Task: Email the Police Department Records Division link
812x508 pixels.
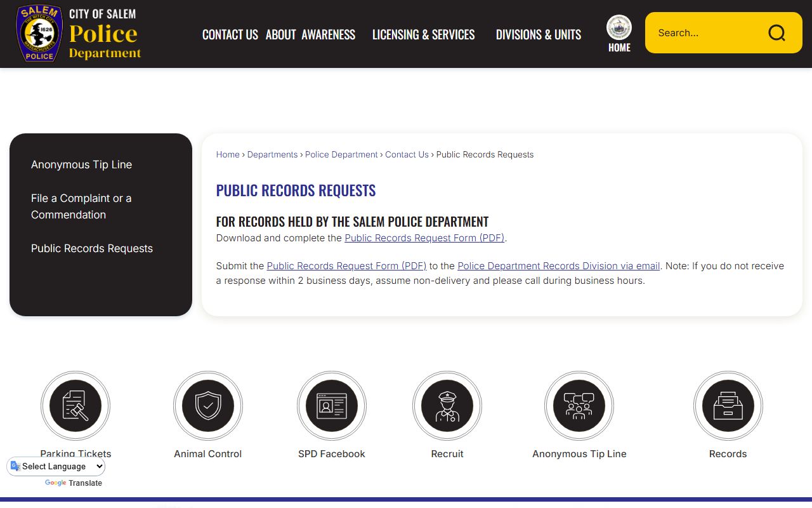Action: [x=559, y=266]
